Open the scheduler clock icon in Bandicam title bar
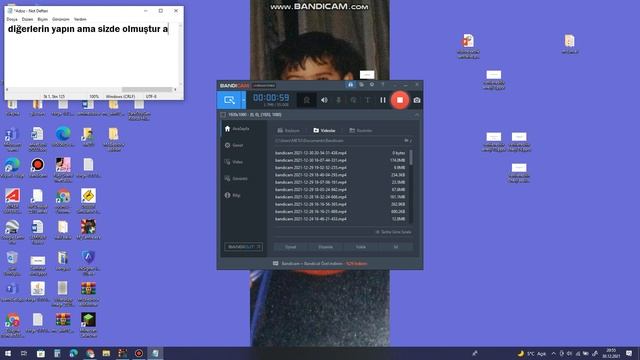The width and height of the screenshot is (640, 360). pyautogui.click(x=372, y=84)
